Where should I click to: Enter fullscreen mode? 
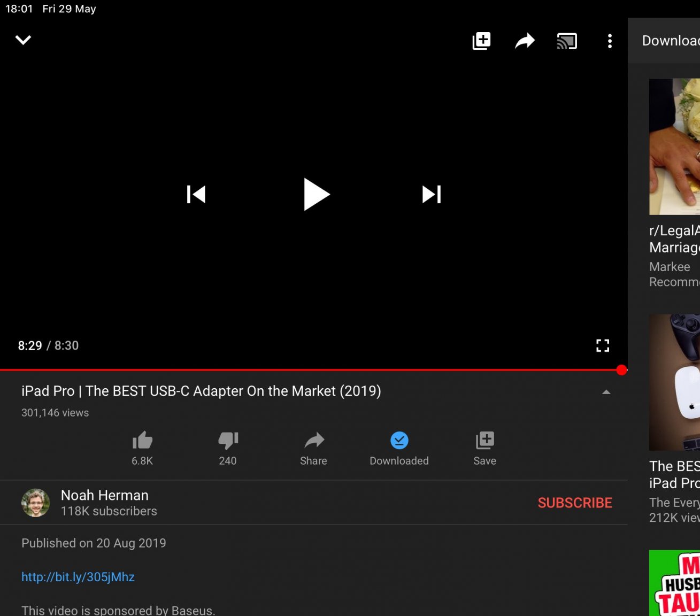[603, 345]
